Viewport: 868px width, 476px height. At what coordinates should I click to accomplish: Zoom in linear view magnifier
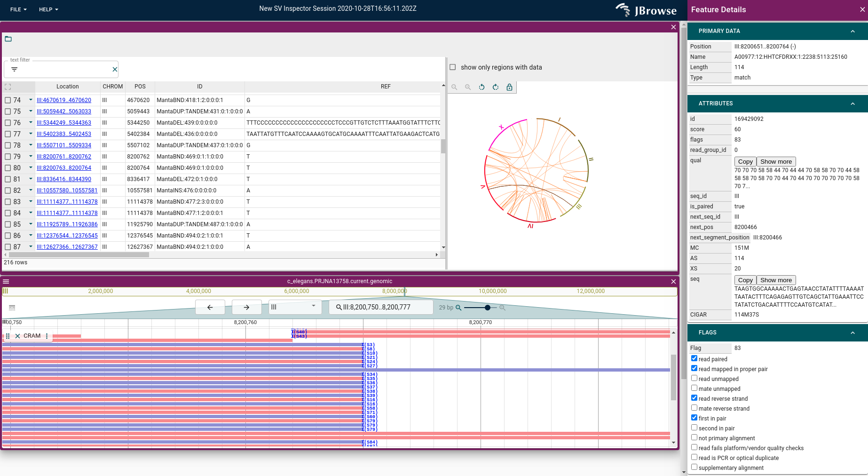point(502,308)
